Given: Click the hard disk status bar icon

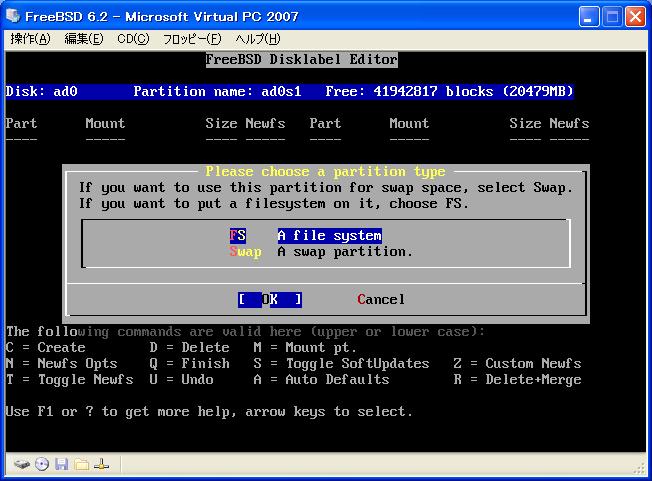Looking at the screenshot, I should tap(22, 464).
